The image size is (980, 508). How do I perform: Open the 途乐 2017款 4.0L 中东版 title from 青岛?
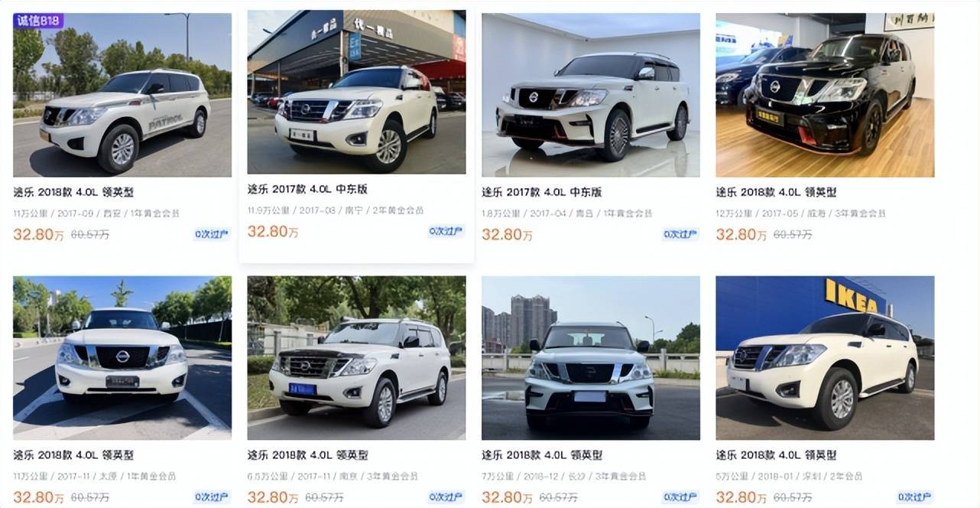541,192
